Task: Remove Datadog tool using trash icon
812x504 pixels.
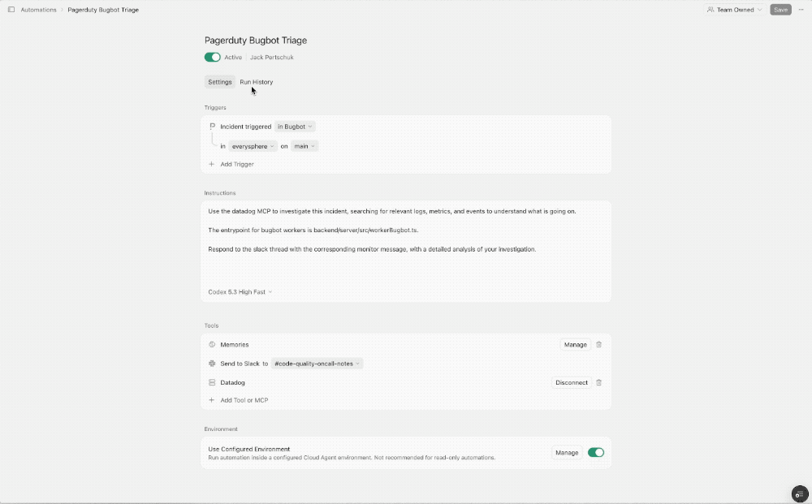Action: pyautogui.click(x=599, y=382)
